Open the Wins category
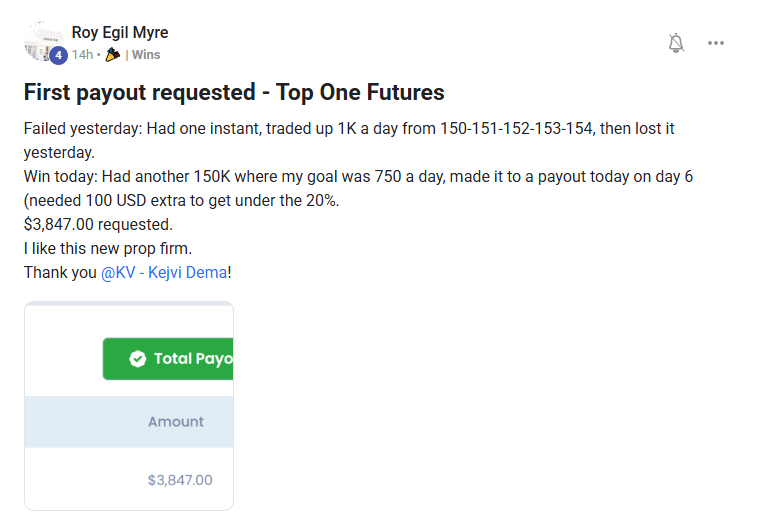 click(146, 55)
